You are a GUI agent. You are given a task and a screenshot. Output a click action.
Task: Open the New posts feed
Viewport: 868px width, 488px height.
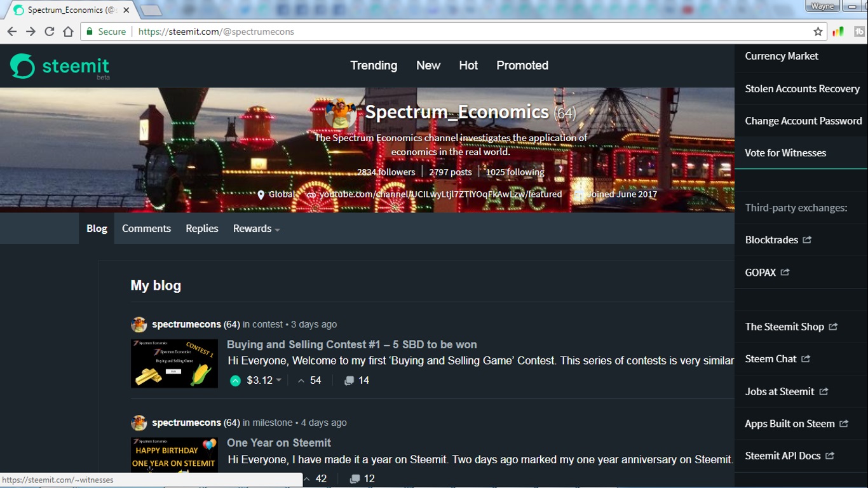click(428, 65)
